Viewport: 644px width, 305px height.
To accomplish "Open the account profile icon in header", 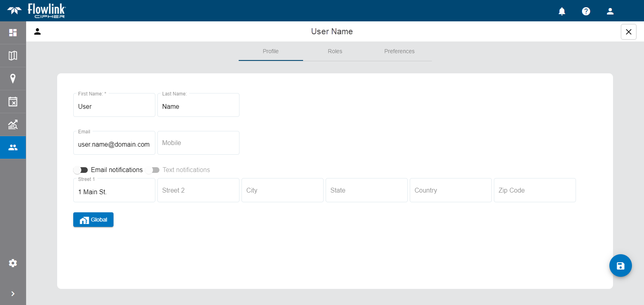I will click(610, 11).
